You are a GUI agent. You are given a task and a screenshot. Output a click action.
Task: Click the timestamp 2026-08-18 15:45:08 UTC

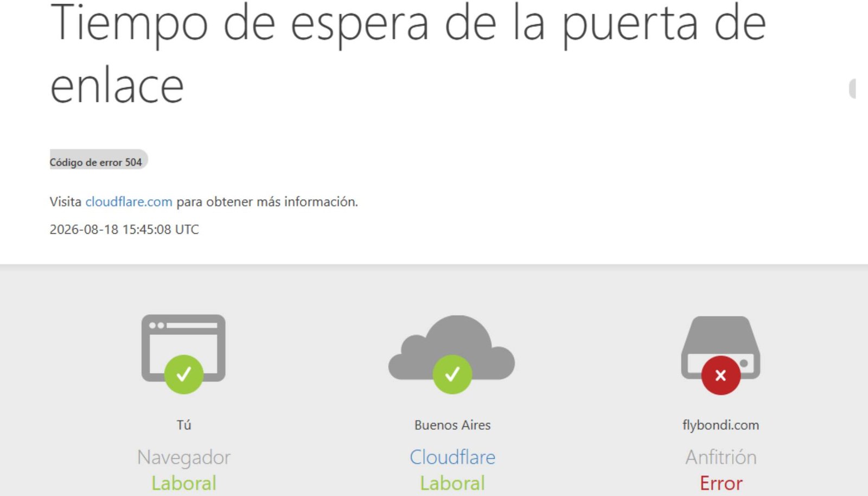pos(124,230)
